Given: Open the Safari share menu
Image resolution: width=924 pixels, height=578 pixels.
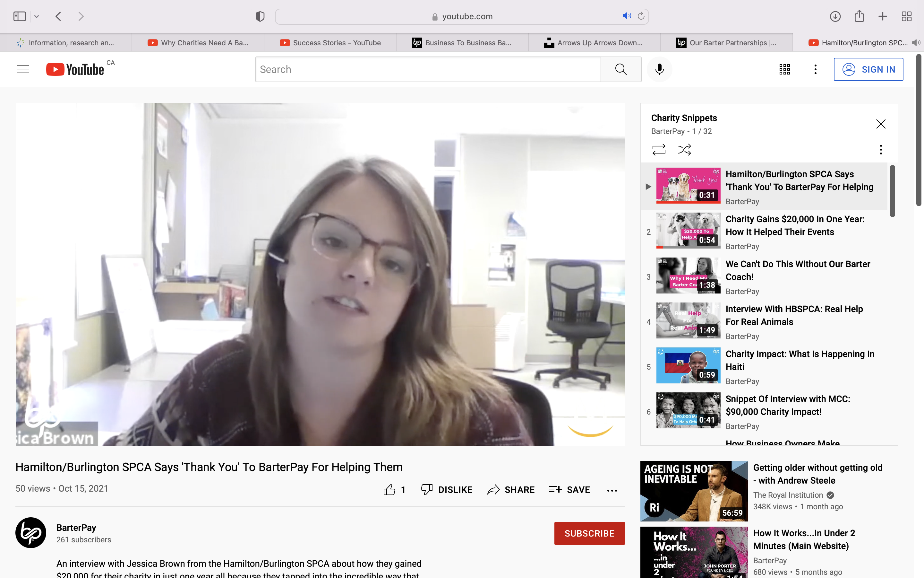Looking at the screenshot, I should [859, 16].
